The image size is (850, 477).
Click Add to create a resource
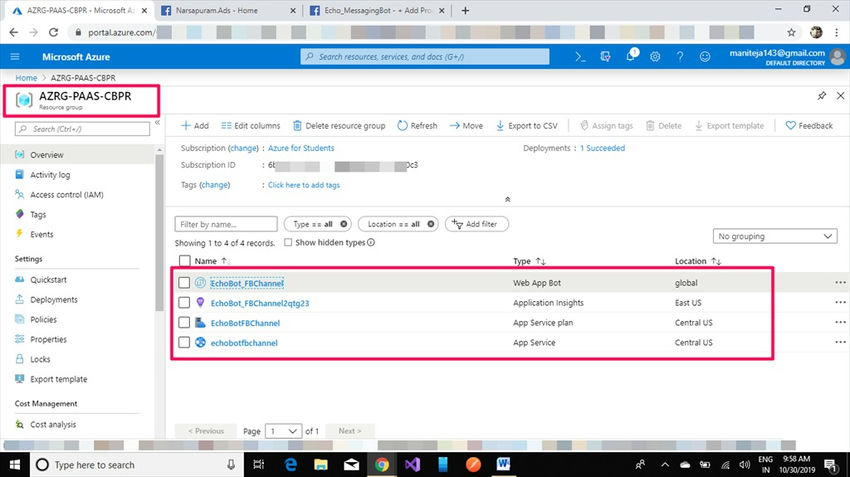(x=195, y=125)
